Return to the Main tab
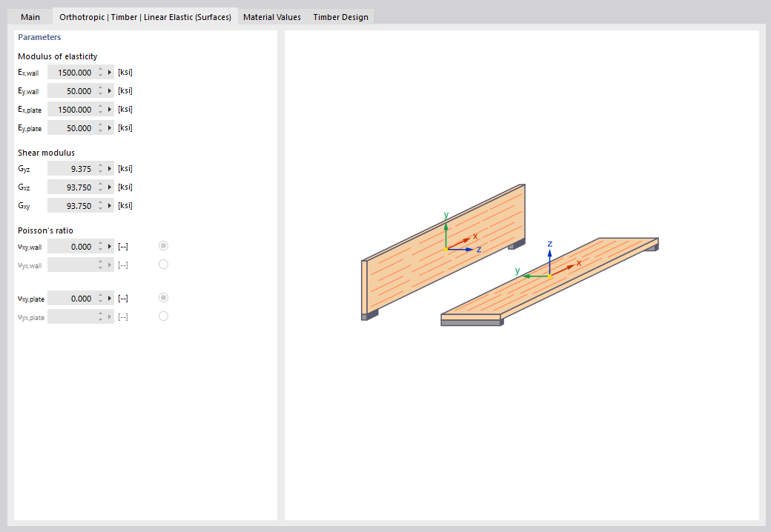771x532 pixels. point(30,16)
